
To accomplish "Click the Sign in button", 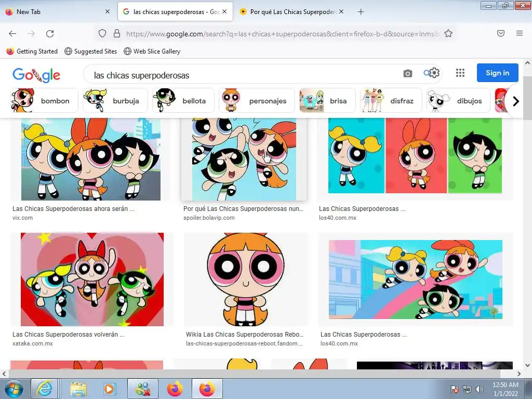I will click(497, 73).
